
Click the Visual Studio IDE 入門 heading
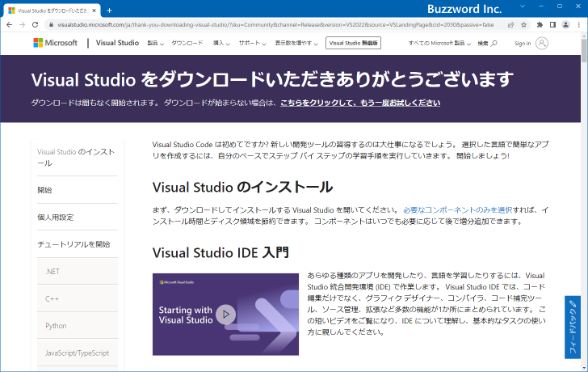(x=220, y=252)
